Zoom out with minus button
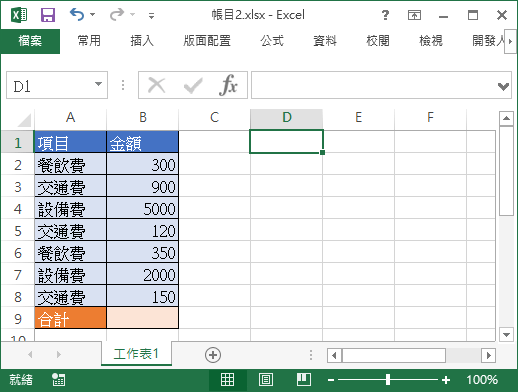This screenshot has height=392, width=518. coord(331,380)
